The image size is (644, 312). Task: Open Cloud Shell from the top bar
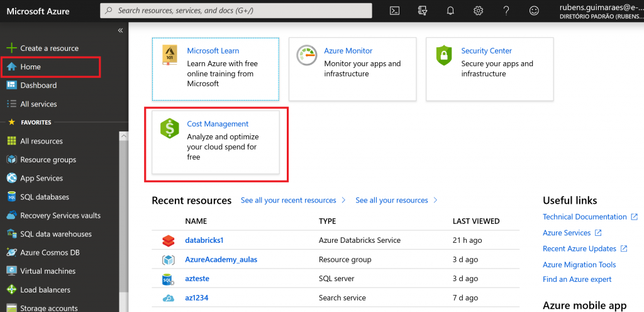click(395, 11)
